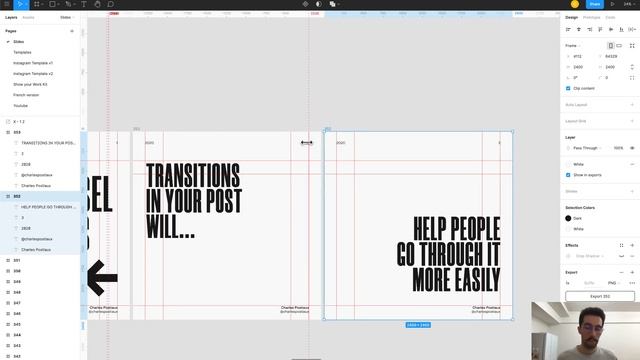Click the Align right icon

(589, 29)
